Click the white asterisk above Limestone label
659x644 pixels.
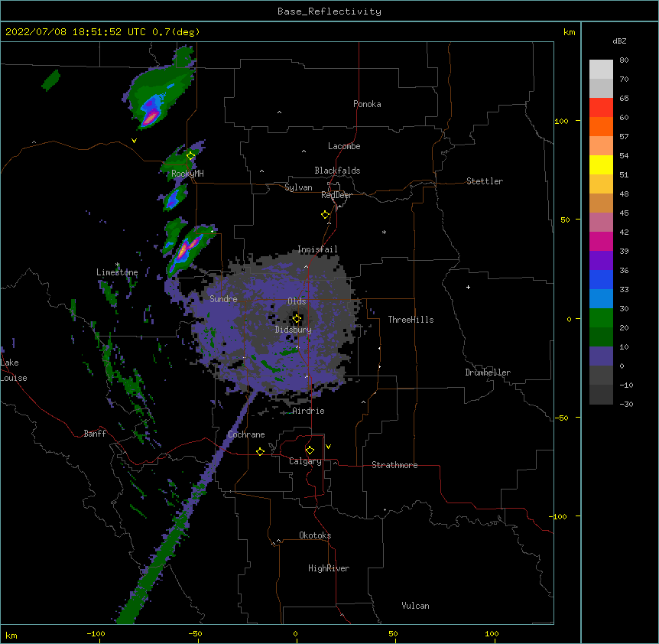coord(117,265)
